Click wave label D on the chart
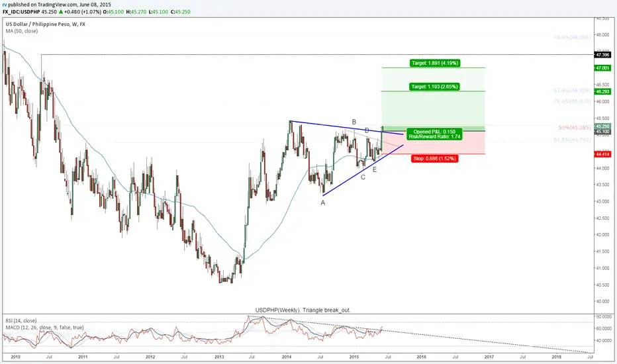 coord(367,130)
